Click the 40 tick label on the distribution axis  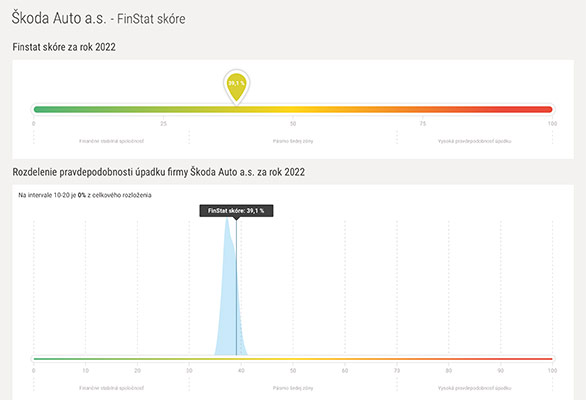click(x=241, y=370)
